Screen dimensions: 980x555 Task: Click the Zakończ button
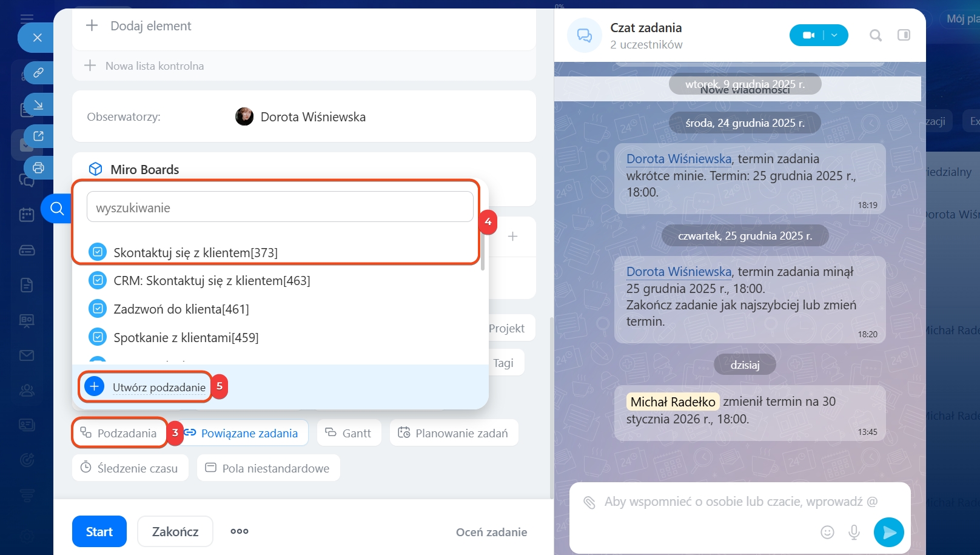175,531
